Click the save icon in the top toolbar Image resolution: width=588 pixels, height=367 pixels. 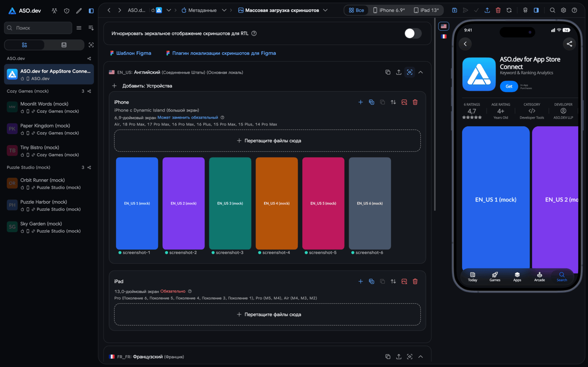coord(454,10)
